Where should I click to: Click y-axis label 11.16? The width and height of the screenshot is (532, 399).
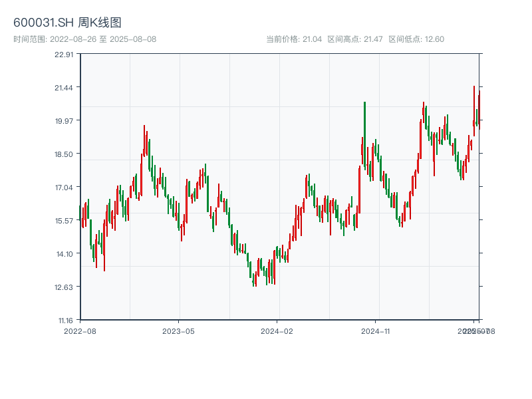click(65, 321)
